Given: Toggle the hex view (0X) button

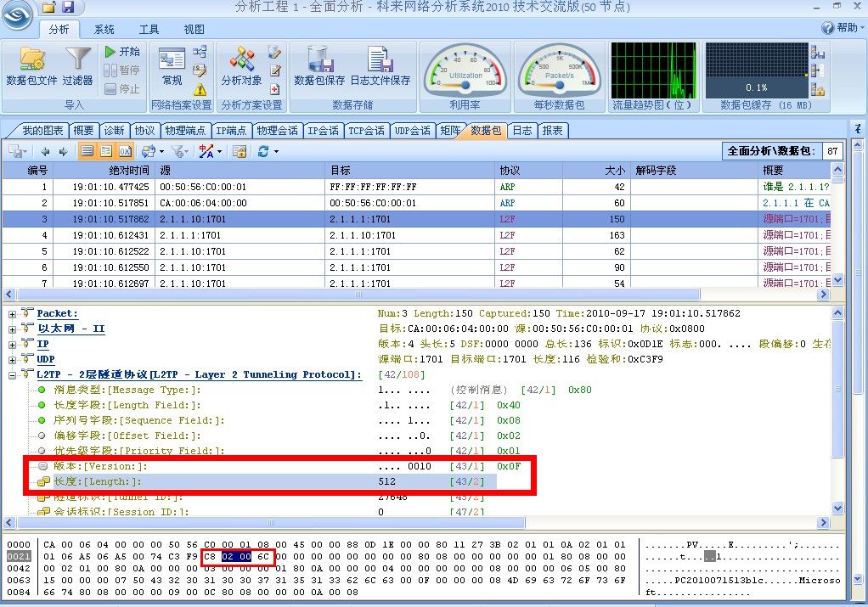Looking at the screenshot, I should click(125, 151).
